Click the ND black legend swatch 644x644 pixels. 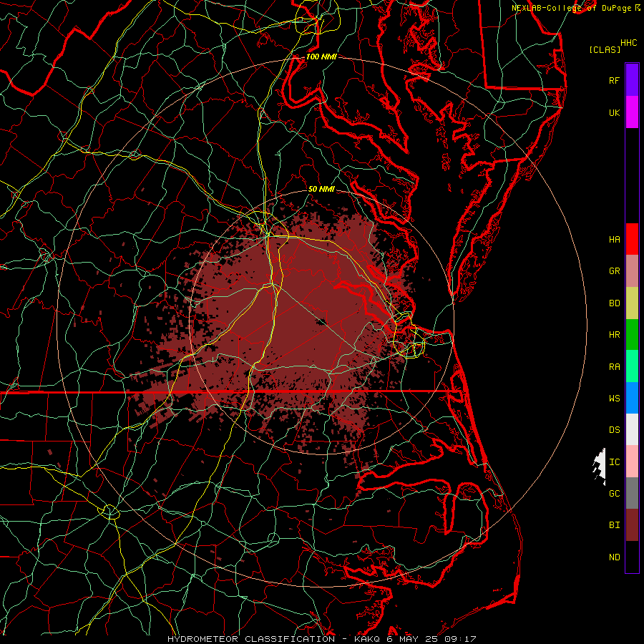[x=632, y=557]
